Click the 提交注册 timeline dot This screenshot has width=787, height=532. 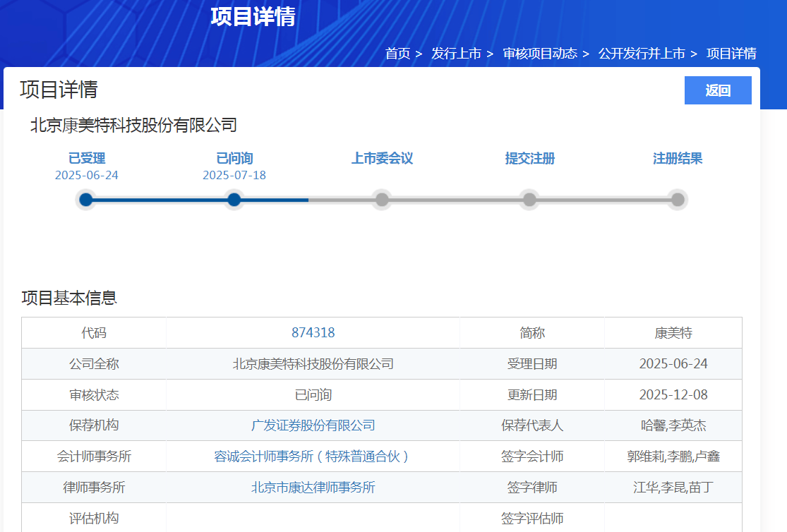(529, 200)
